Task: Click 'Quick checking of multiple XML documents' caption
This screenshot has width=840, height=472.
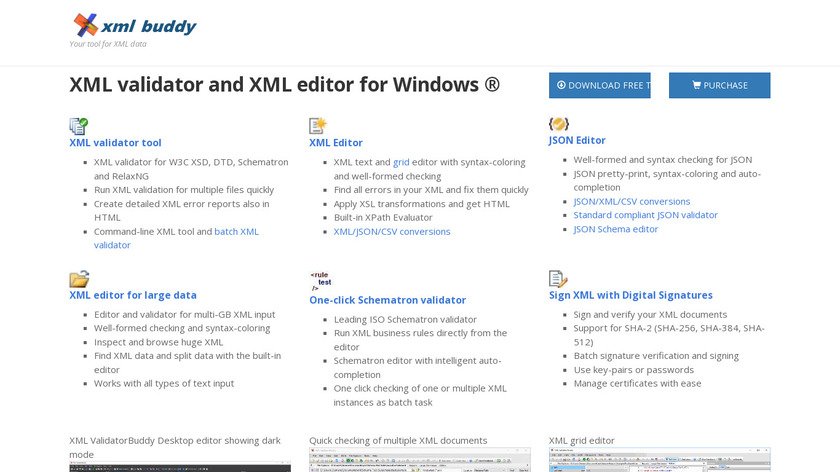Action: click(398, 440)
